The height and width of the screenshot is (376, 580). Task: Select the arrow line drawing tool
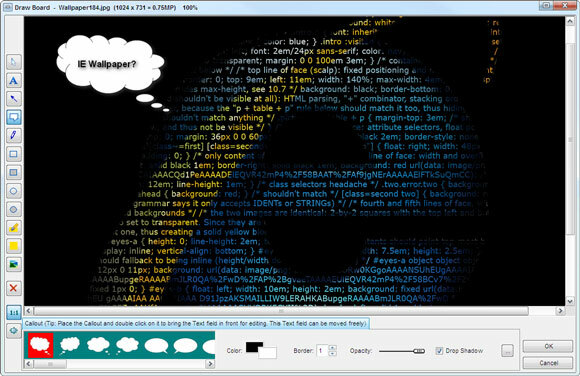click(14, 99)
